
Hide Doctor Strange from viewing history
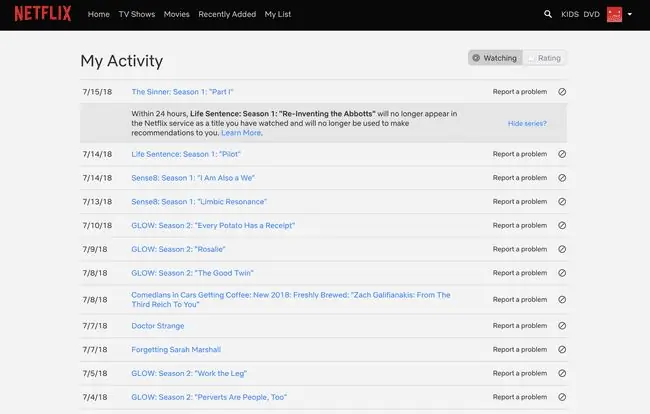[x=562, y=326]
